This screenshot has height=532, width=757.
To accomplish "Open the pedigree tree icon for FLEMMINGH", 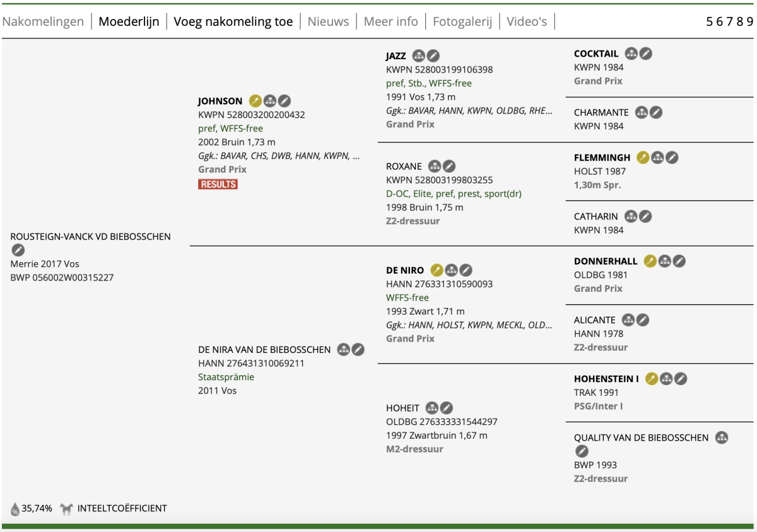I will point(657,158).
